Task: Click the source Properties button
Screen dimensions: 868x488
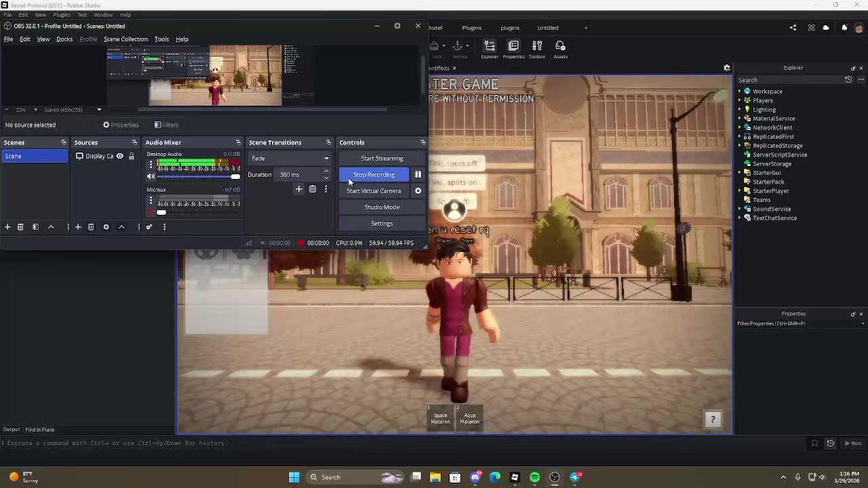Action: click(x=121, y=125)
